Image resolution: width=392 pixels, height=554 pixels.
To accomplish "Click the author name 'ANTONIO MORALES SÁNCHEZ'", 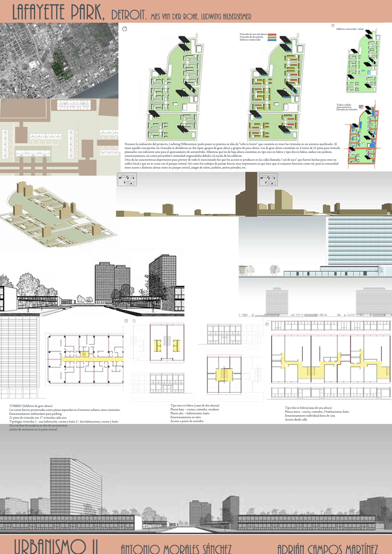I will click(176, 549).
